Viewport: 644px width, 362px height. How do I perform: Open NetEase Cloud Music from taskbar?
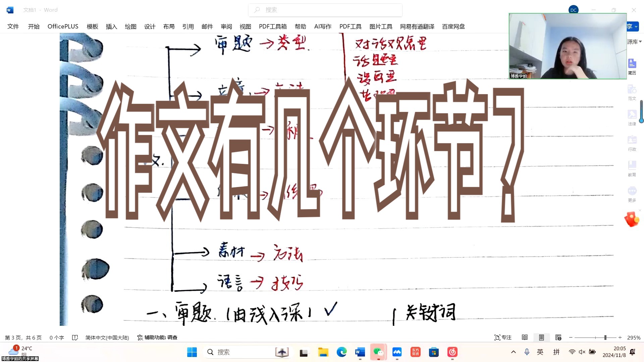[452, 352]
